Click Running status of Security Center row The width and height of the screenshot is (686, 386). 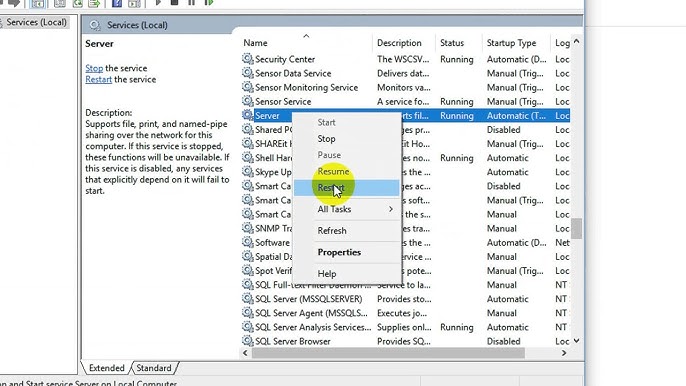pyautogui.click(x=457, y=59)
